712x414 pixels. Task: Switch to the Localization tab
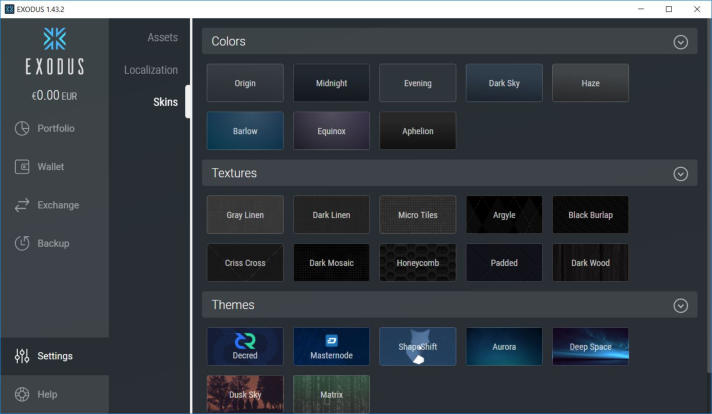(151, 70)
